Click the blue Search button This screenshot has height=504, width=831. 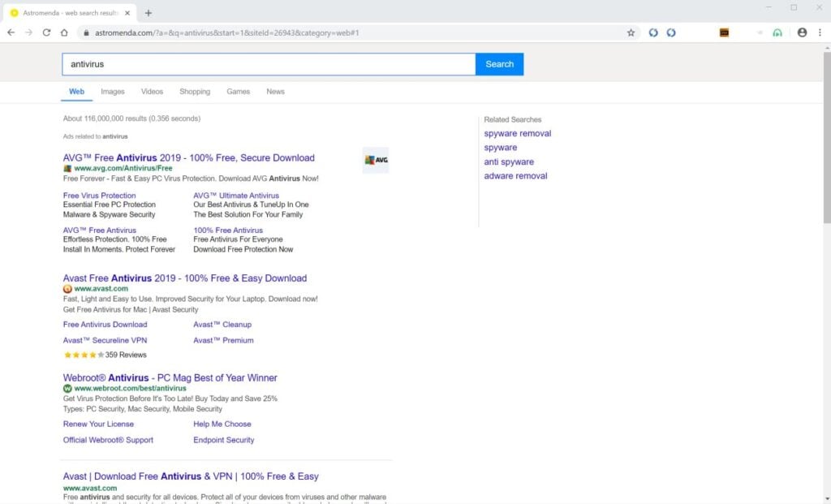click(x=499, y=64)
